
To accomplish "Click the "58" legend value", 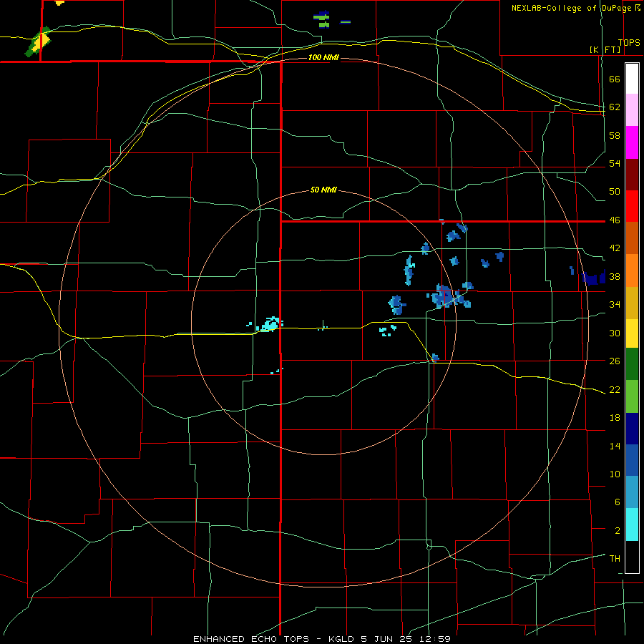I will (615, 135).
